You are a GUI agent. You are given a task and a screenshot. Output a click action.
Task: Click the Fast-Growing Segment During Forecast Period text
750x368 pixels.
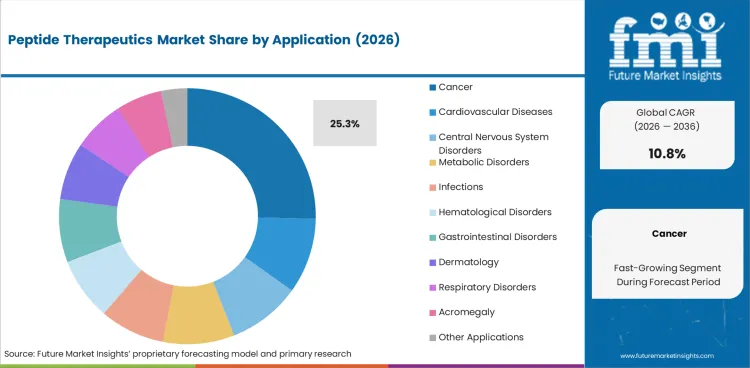[668, 275]
